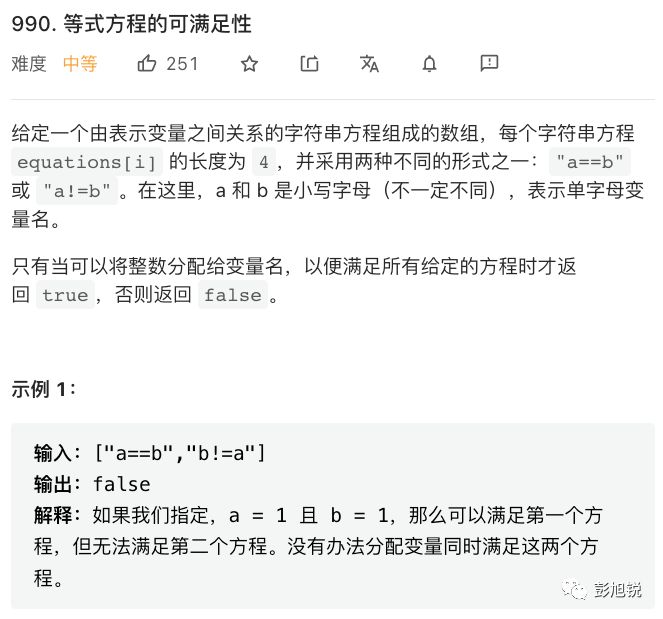Click the 中等 difficulty label

tap(80, 64)
